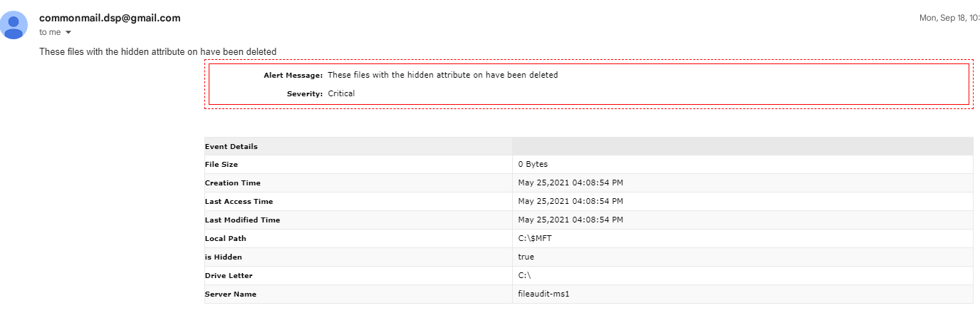Image resolution: width=980 pixels, height=313 pixels.
Task: Click server name fileaudit-ms1
Action: pyautogui.click(x=543, y=294)
